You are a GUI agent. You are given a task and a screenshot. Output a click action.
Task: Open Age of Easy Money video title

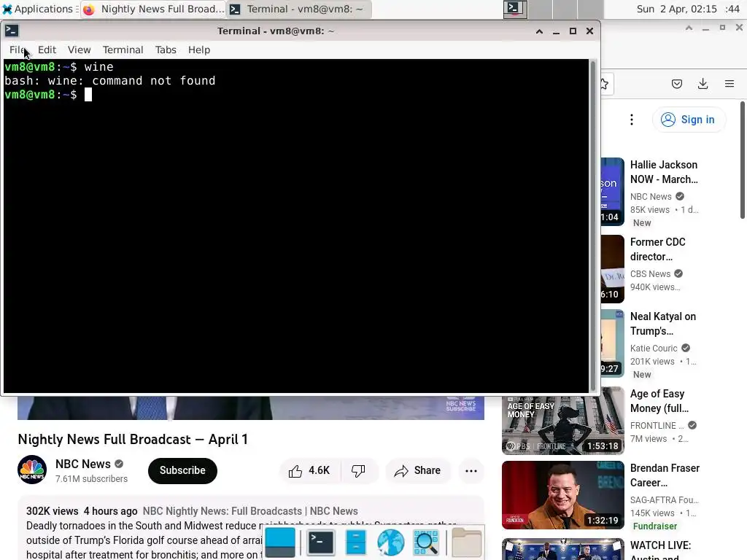point(659,401)
